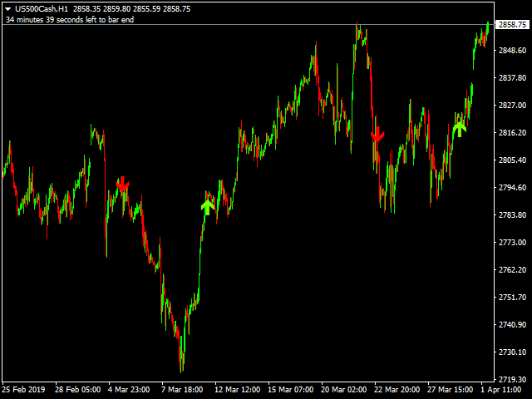Image resolution: width=532 pixels, height=399 pixels.
Task: Click the 2827.00 price scale label
Action: coord(512,106)
